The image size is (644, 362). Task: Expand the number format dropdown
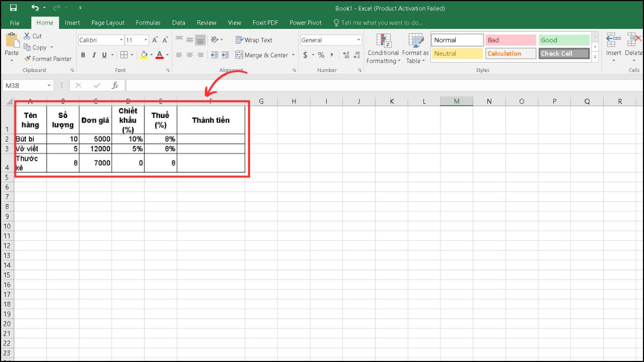click(x=358, y=40)
